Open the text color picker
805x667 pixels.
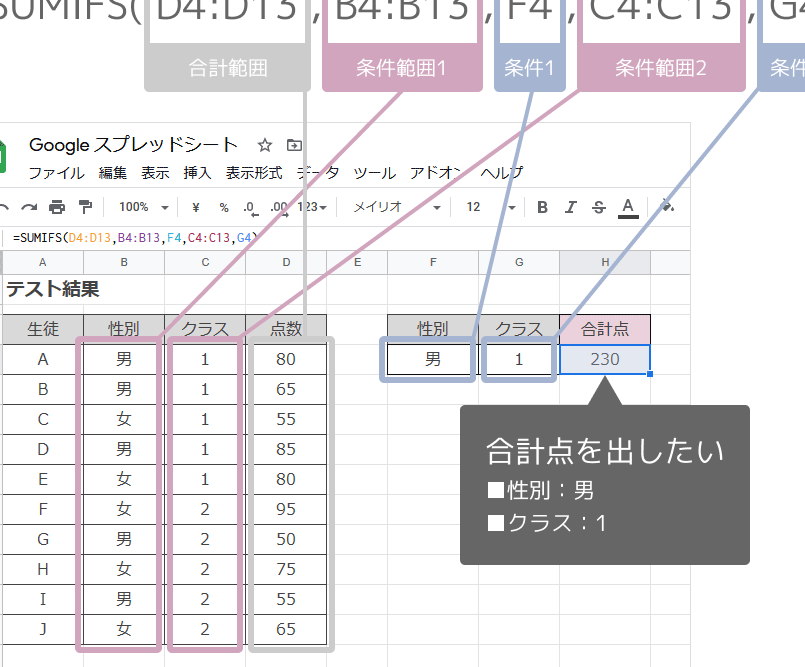pos(628,208)
